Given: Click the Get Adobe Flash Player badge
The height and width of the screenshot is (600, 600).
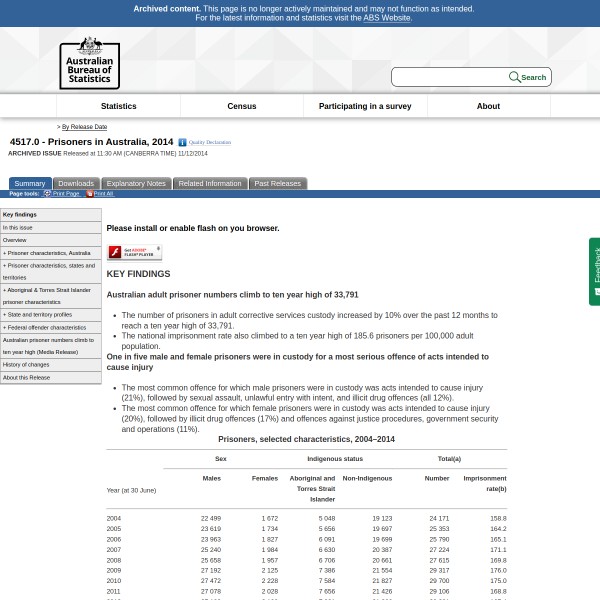Looking at the screenshot, I should 134,252.
